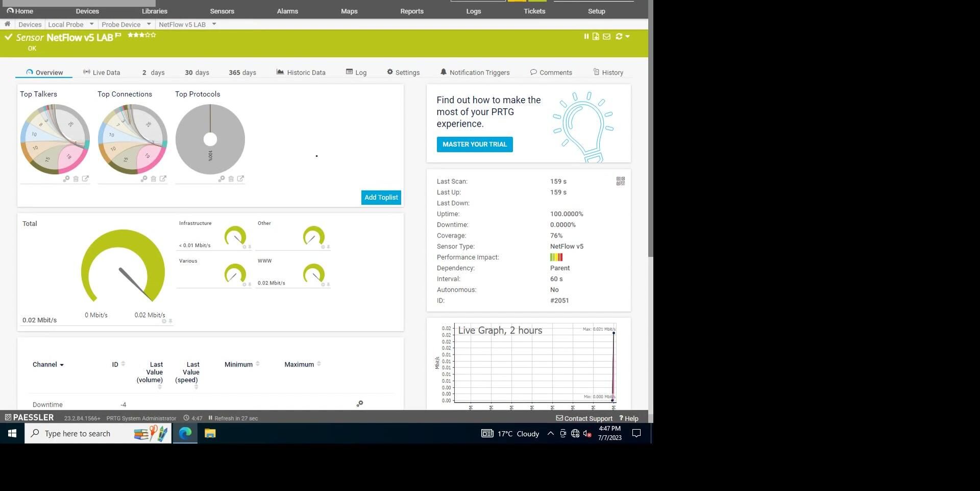The width and height of the screenshot is (980, 491).
Task: Click the Windows Start button
Action: pos(12,433)
